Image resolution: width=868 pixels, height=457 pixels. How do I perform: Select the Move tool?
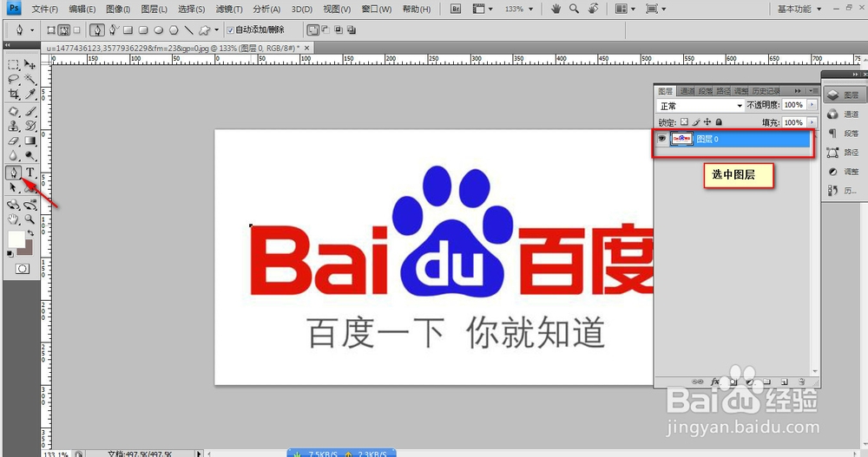point(30,64)
